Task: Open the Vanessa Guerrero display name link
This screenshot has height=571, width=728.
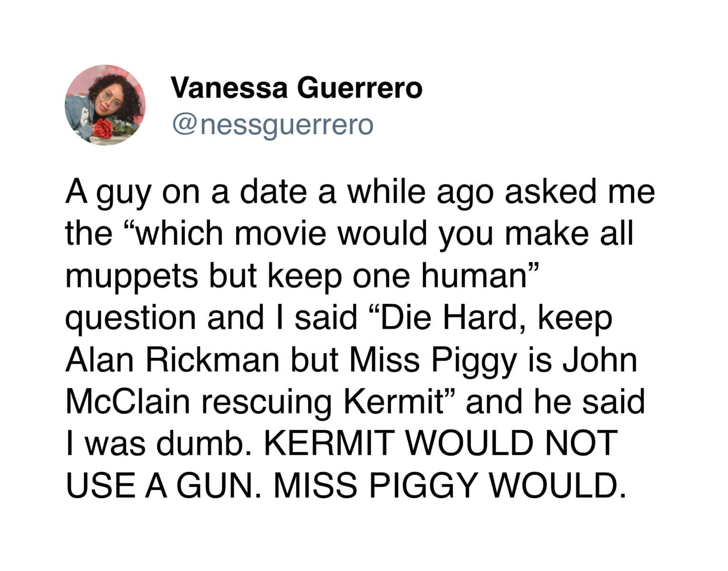Action: [296, 89]
